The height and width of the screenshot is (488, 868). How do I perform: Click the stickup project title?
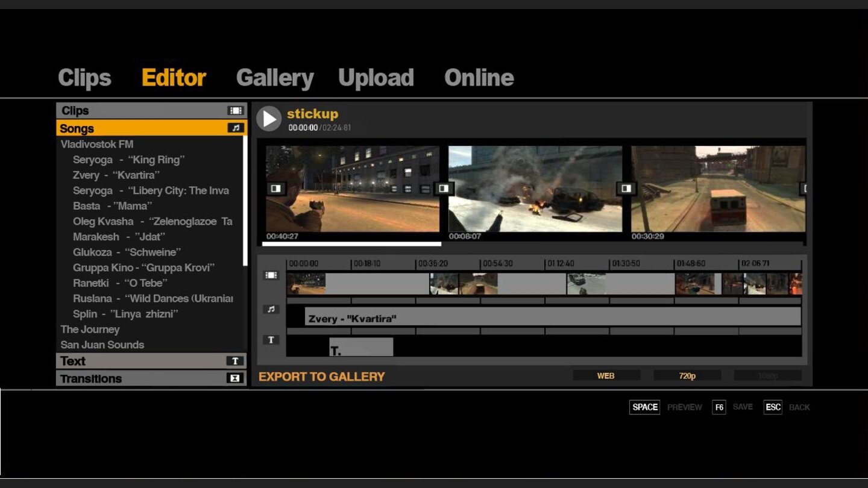pyautogui.click(x=312, y=114)
